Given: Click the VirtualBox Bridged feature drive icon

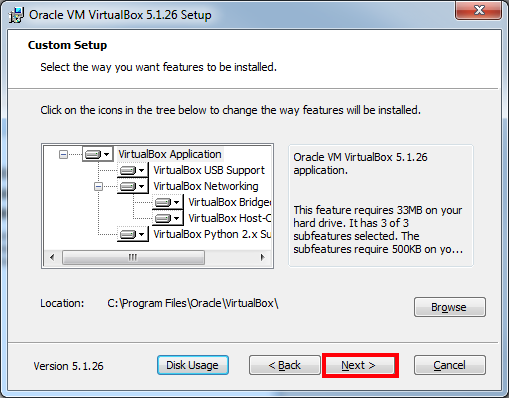Looking at the screenshot, I should [x=167, y=202].
